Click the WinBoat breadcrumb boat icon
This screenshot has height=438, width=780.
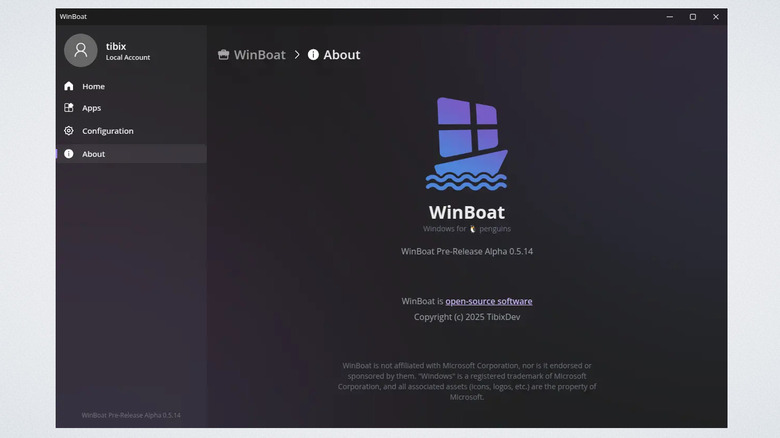coord(223,55)
